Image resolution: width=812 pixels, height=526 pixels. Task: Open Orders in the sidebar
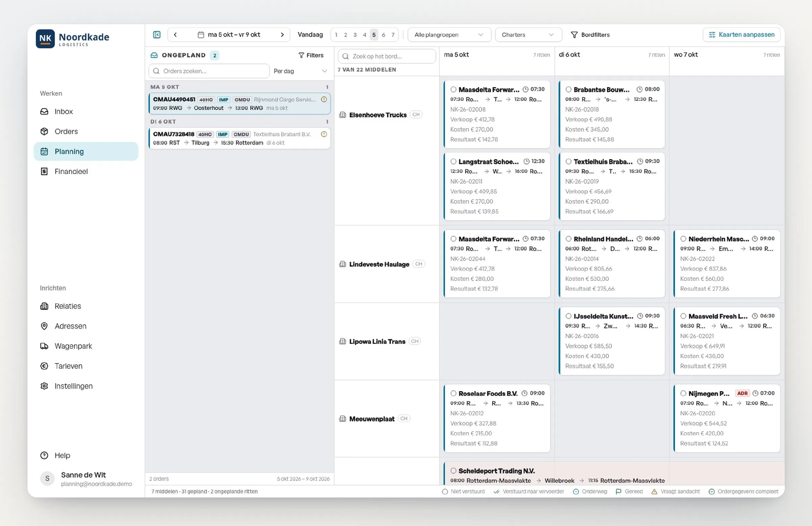(86, 131)
